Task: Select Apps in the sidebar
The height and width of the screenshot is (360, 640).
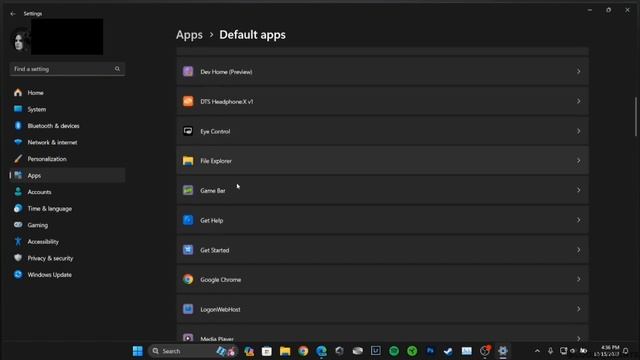Action: 67,176
